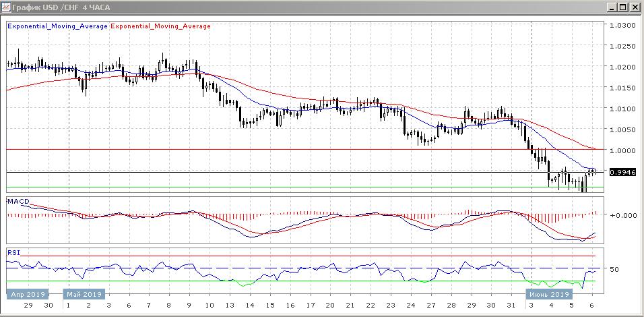Click the date label 22 on time axis

click(x=371, y=305)
